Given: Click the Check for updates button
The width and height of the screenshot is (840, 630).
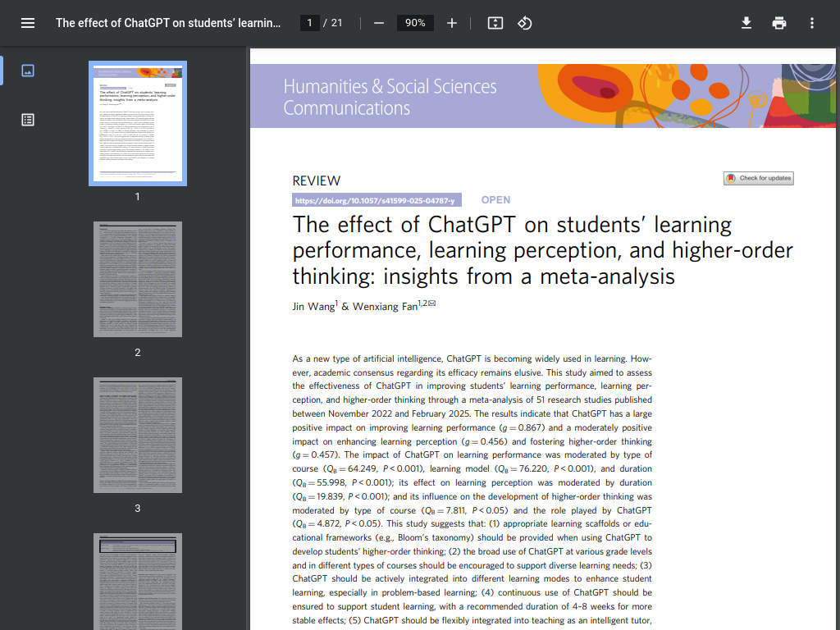Looking at the screenshot, I should pyautogui.click(x=759, y=178).
